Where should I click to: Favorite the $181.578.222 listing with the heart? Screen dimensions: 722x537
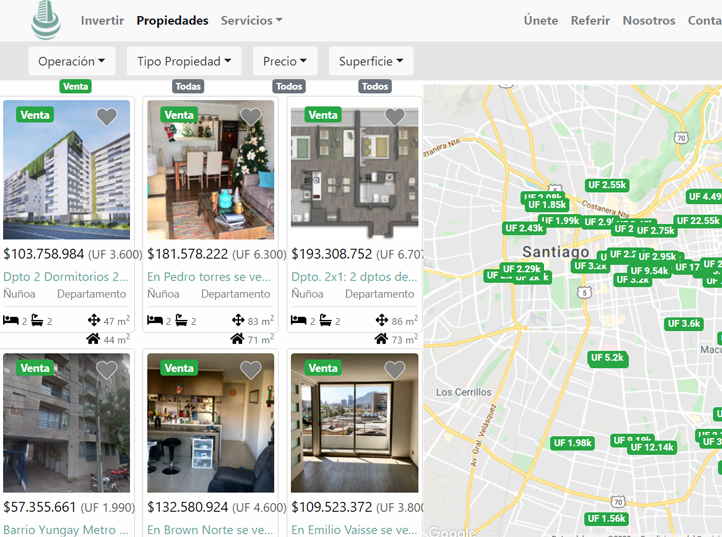(251, 117)
